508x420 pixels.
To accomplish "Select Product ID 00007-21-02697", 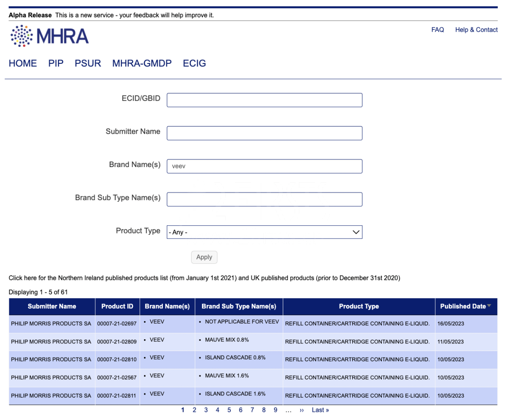I will [x=117, y=324].
